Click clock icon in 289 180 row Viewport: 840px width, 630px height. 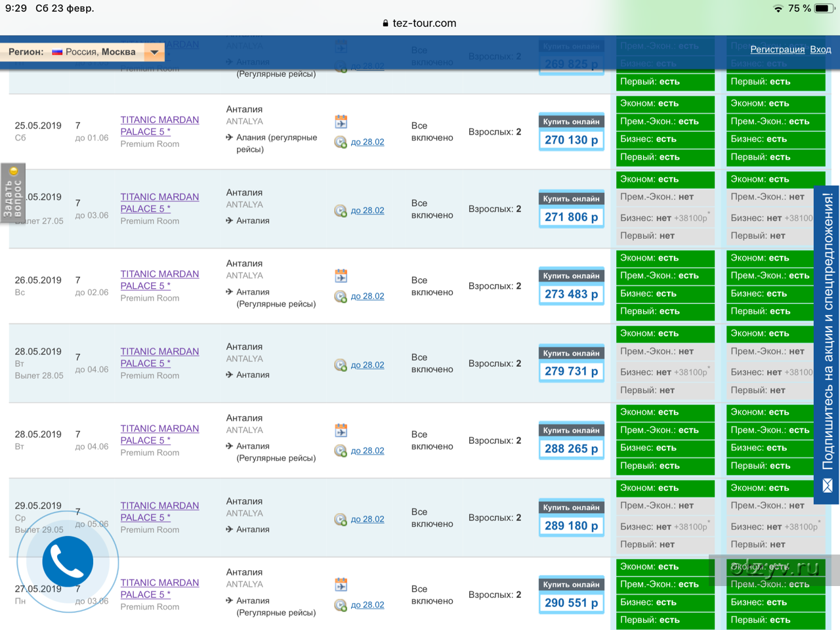(x=341, y=519)
